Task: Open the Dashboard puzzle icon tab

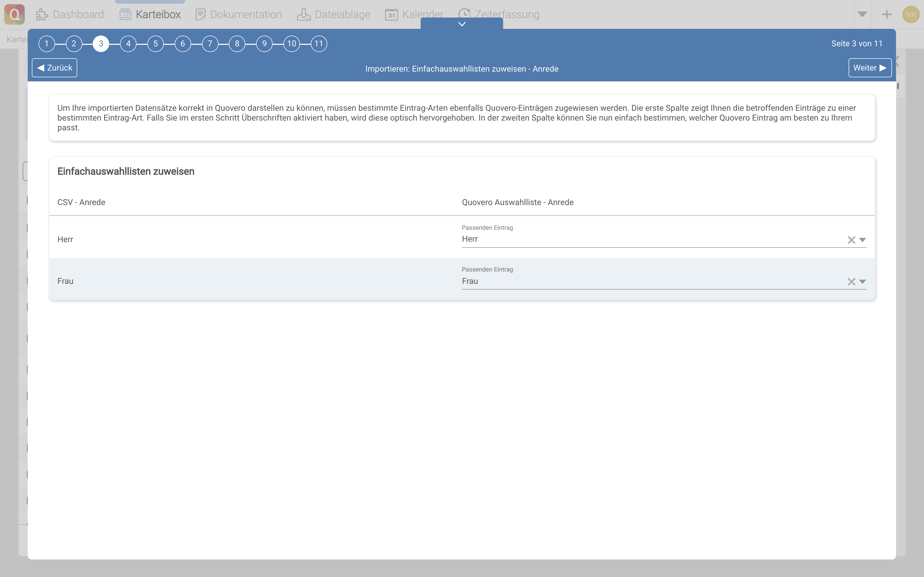Action: click(42, 14)
